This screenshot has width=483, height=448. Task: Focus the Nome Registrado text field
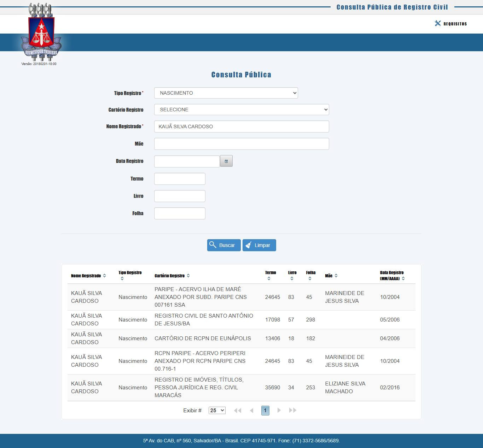coord(241,126)
